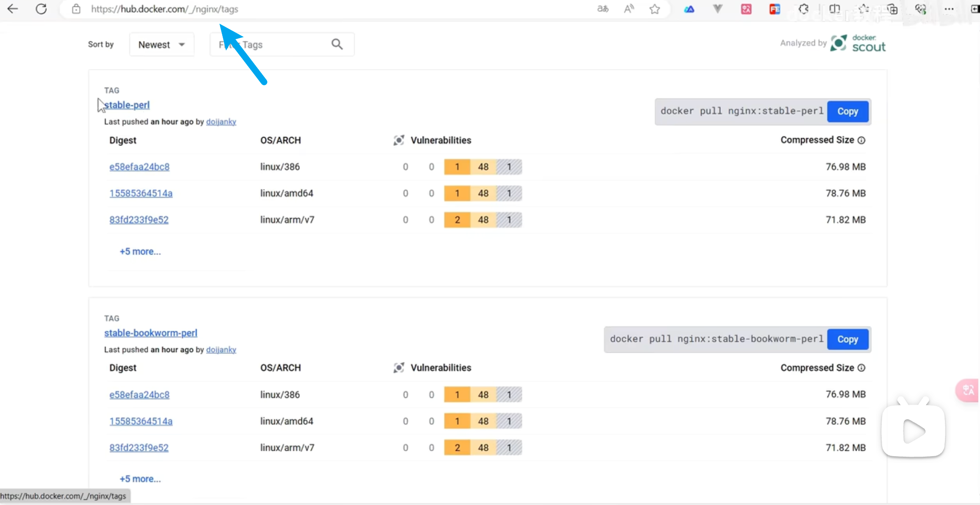This screenshot has height=505, width=980.
Task: Click the 78.76 MB size under stable-perl
Action: pyautogui.click(x=846, y=193)
